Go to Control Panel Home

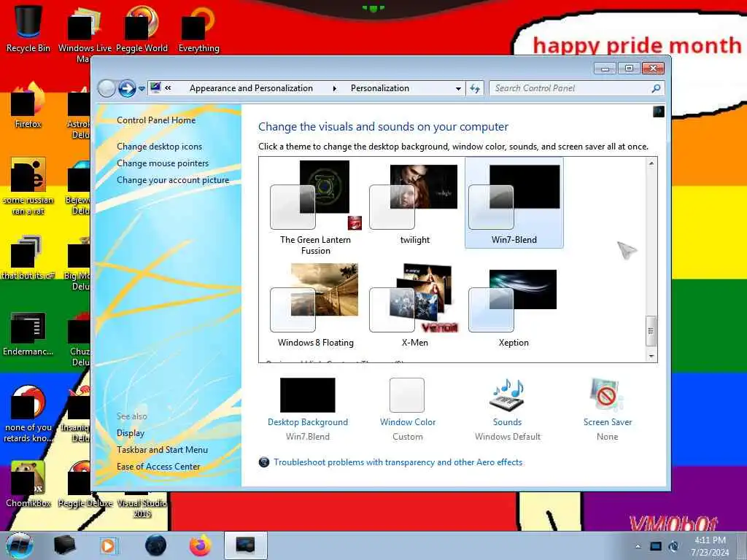click(x=156, y=120)
